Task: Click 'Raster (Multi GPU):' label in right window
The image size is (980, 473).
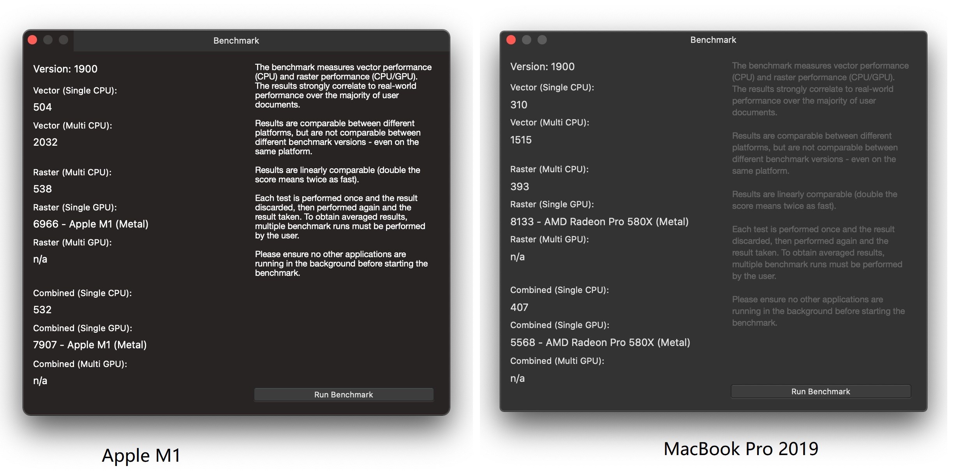Action: tap(549, 240)
